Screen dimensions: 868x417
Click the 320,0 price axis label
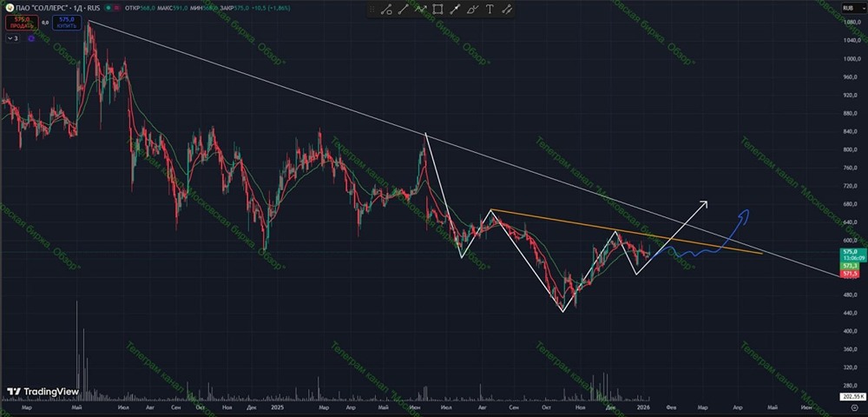coord(849,367)
